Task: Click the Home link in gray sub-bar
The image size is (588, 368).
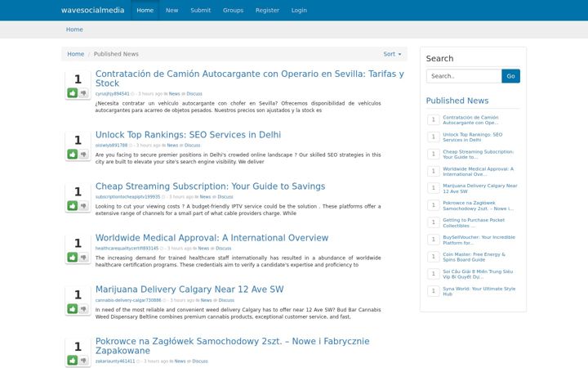Action: coord(74,29)
